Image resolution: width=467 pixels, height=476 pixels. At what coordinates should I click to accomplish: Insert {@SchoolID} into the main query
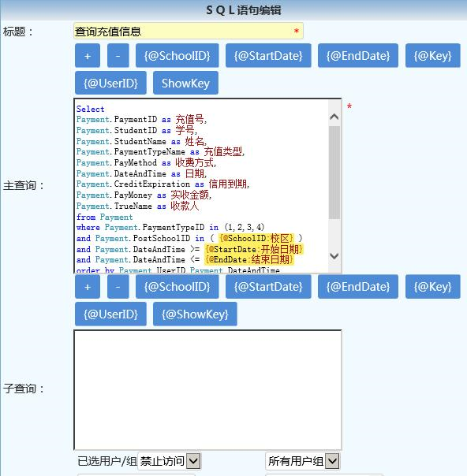177,55
